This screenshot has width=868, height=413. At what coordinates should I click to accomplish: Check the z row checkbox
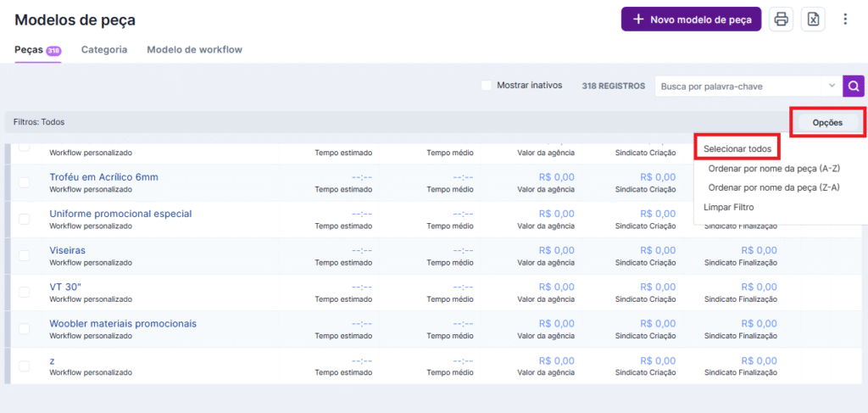pos(25,366)
